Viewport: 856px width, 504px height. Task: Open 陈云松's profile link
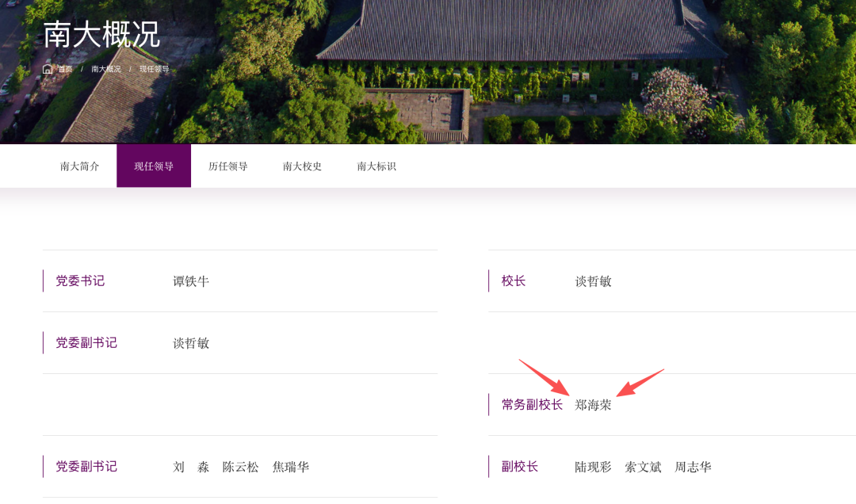point(241,467)
